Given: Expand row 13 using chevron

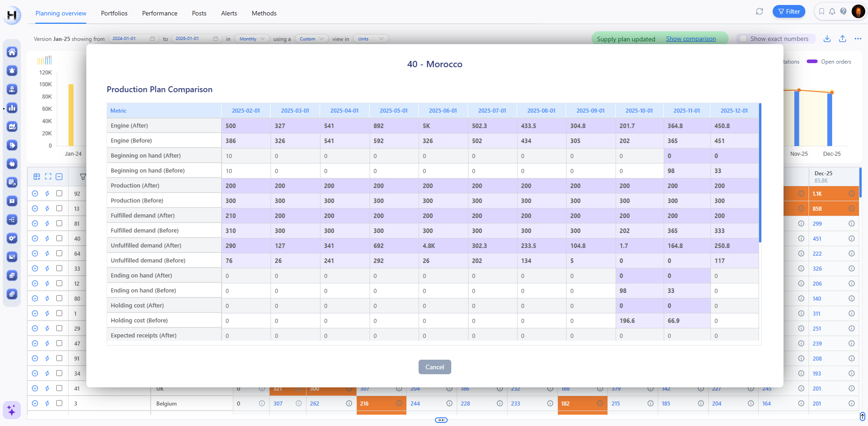Looking at the screenshot, I should pos(35,208).
